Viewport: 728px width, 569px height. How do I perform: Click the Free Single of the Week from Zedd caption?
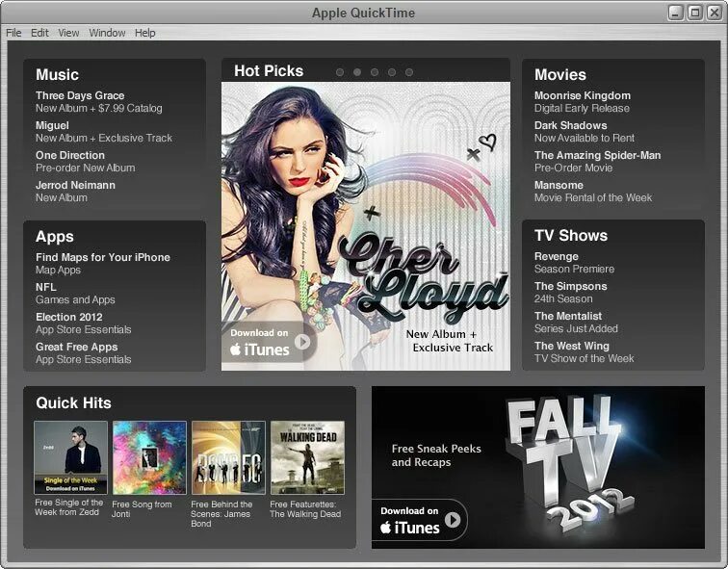(x=69, y=507)
